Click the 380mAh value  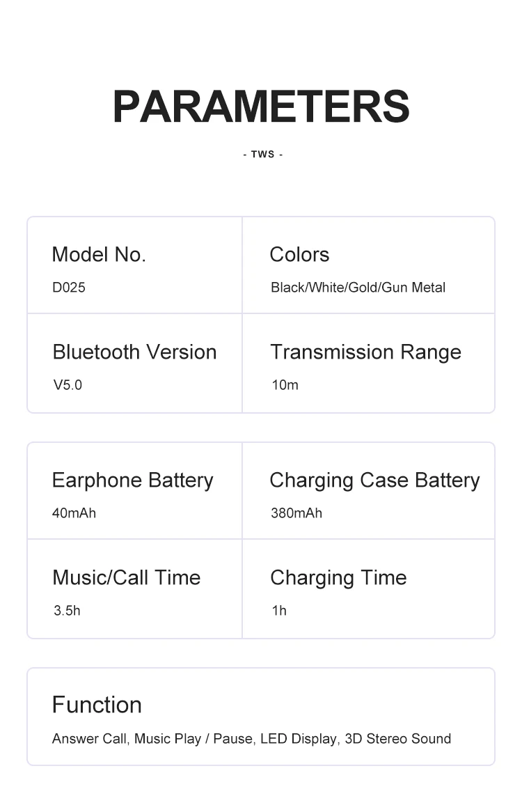296,513
